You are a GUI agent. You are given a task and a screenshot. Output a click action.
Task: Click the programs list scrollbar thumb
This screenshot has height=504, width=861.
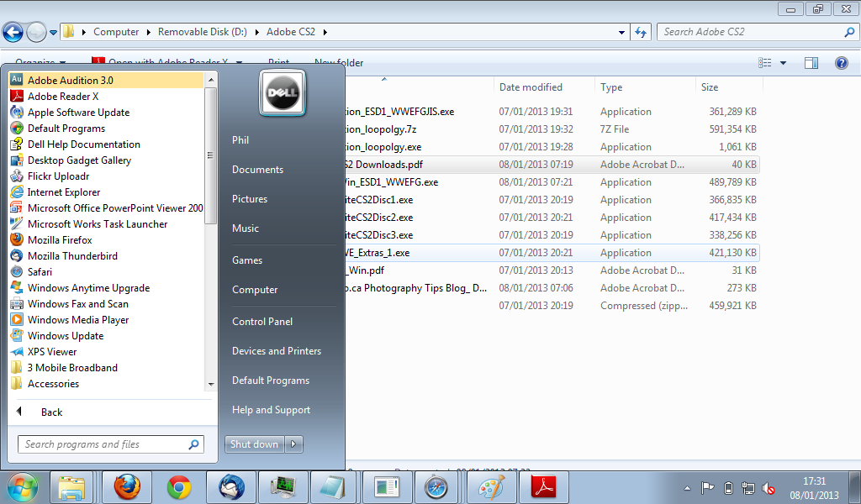point(210,155)
